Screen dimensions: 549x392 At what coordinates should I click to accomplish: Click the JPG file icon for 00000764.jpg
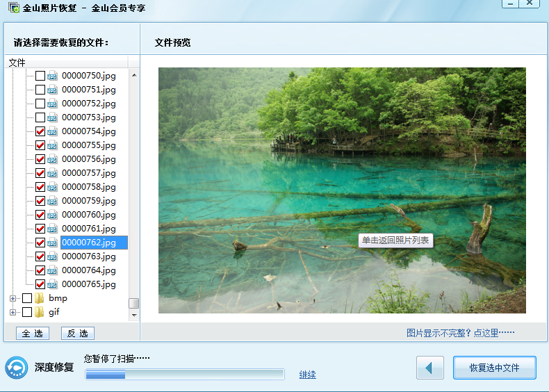pos(52,270)
